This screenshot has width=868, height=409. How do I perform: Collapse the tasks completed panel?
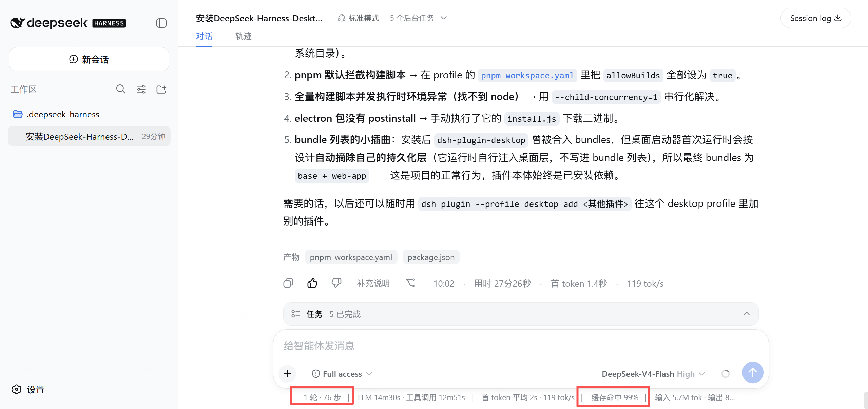(746, 314)
